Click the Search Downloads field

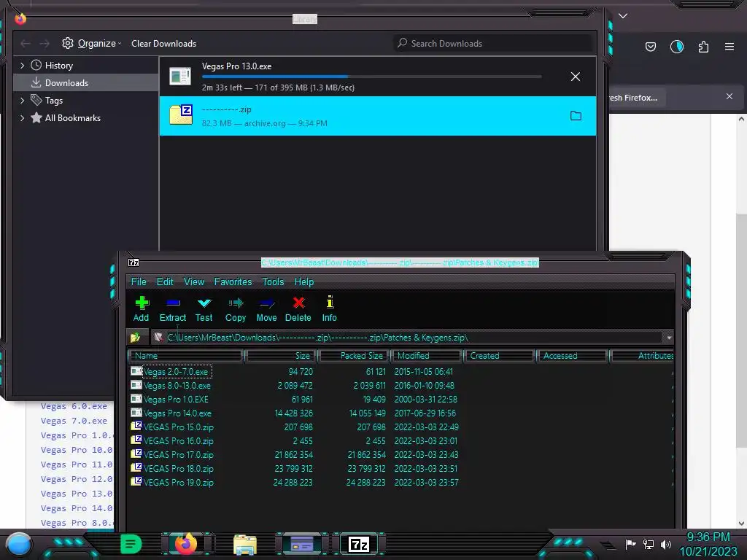pyautogui.click(x=493, y=43)
